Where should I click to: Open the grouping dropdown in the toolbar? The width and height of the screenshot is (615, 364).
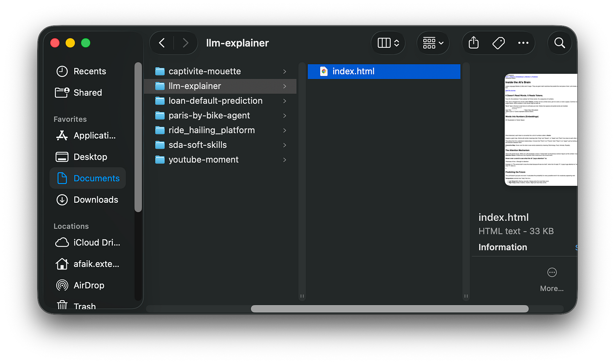tap(433, 43)
